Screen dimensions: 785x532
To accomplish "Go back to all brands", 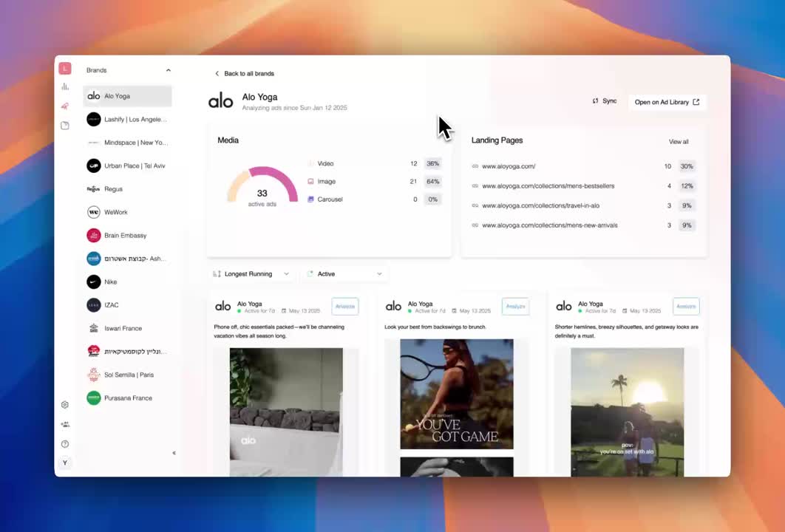I will [x=245, y=74].
